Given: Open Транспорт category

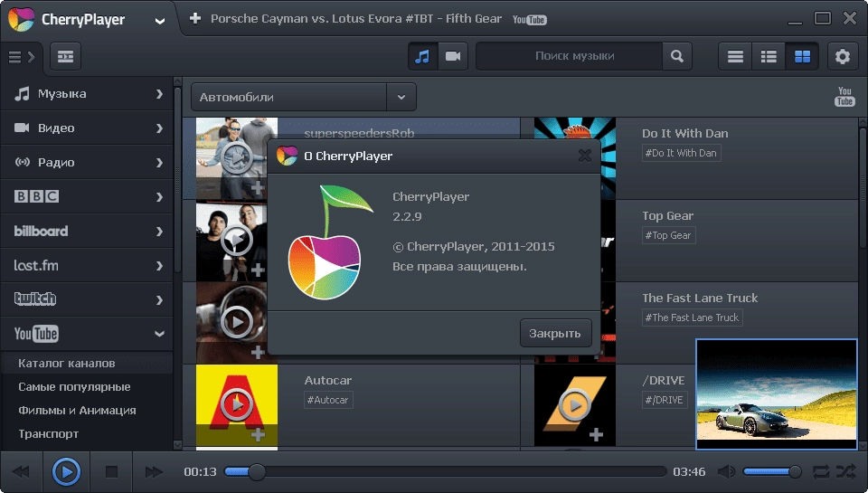Looking at the screenshot, I should tap(48, 433).
